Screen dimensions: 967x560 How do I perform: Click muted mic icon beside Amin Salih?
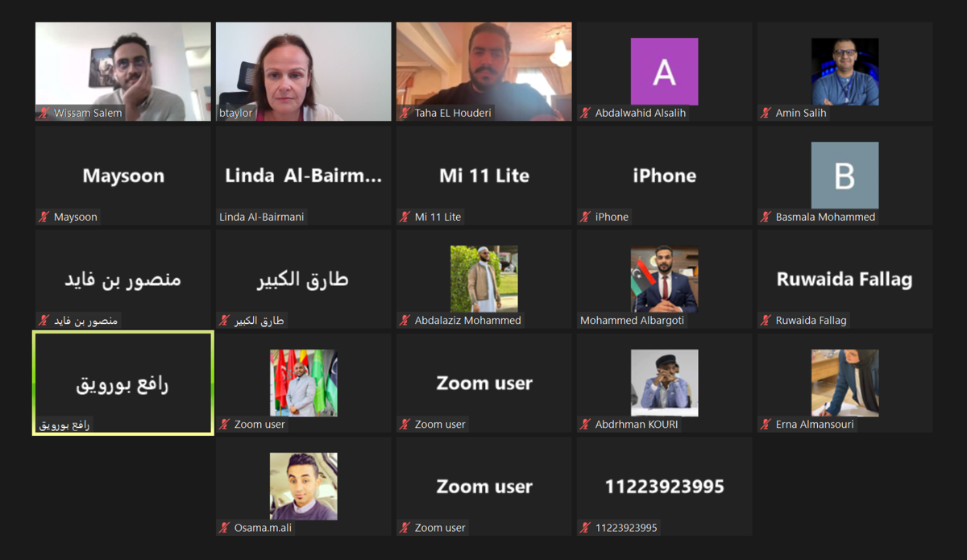tap(766, 114)
